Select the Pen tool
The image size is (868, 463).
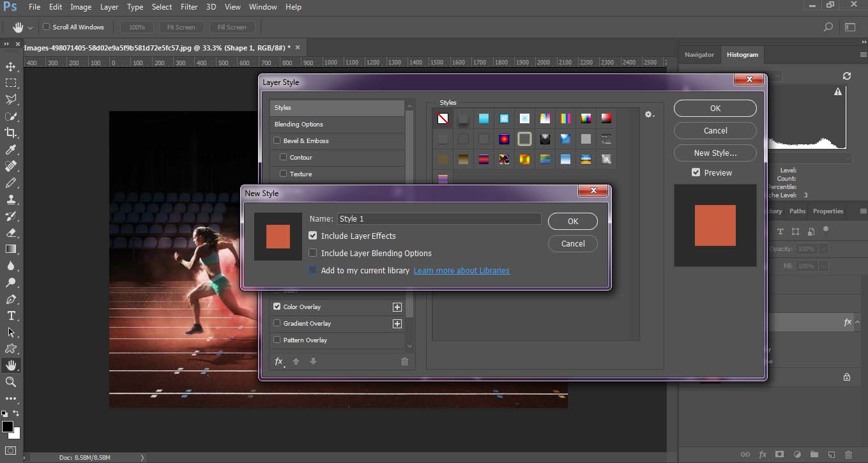(x=11, y=299)
